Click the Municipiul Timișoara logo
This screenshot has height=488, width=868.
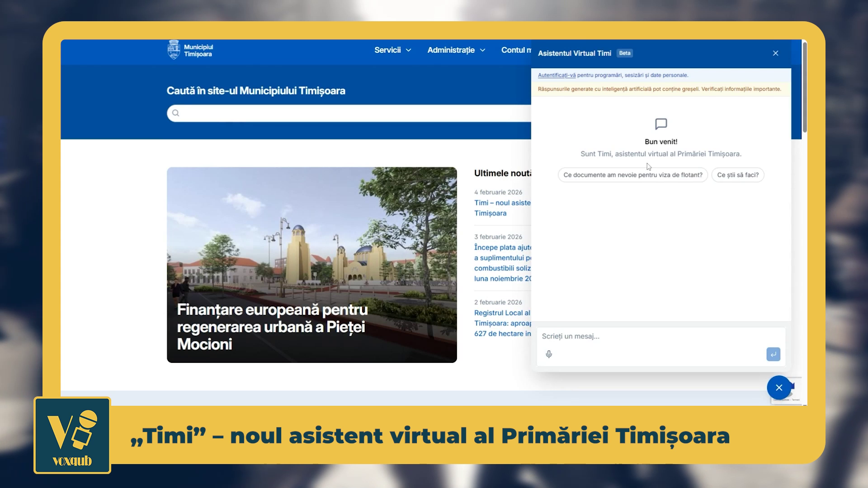[x=190, y=50]
